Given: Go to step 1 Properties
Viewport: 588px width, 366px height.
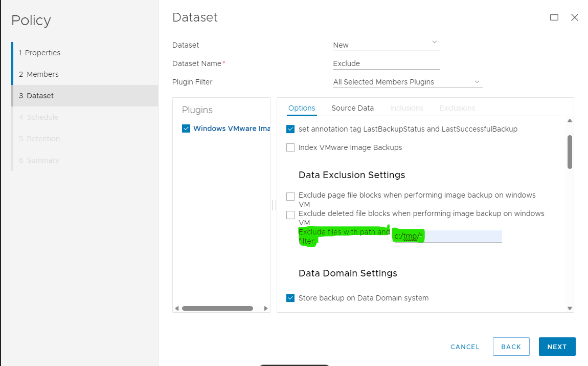Looking at the screenshot, I should coord(42,52).
